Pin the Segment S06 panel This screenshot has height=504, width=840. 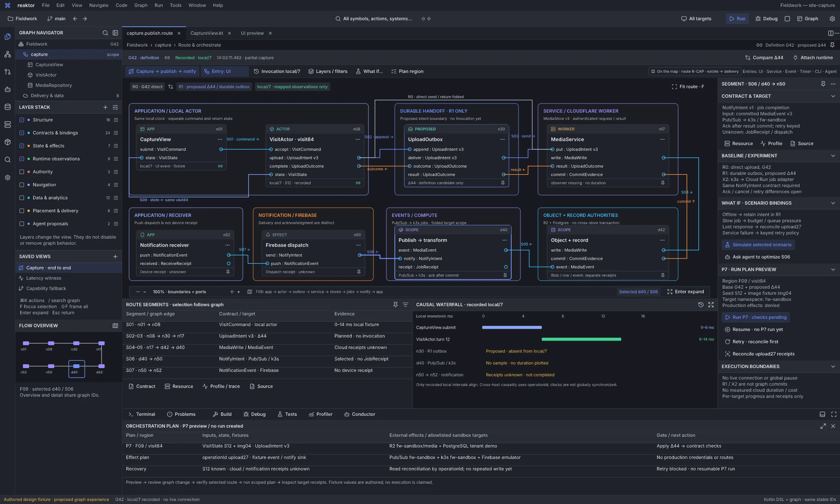pos(823,84)
